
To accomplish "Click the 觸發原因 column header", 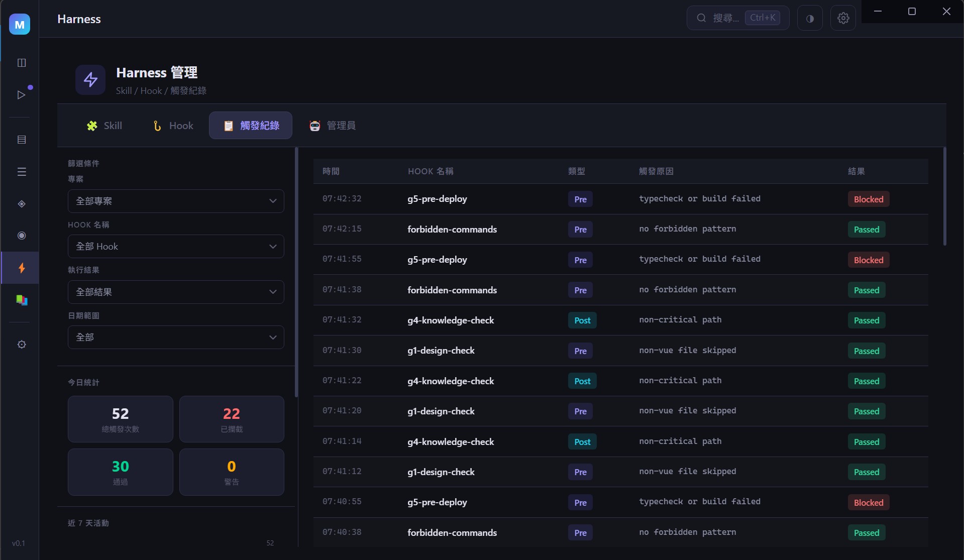I will coord(656,171).
